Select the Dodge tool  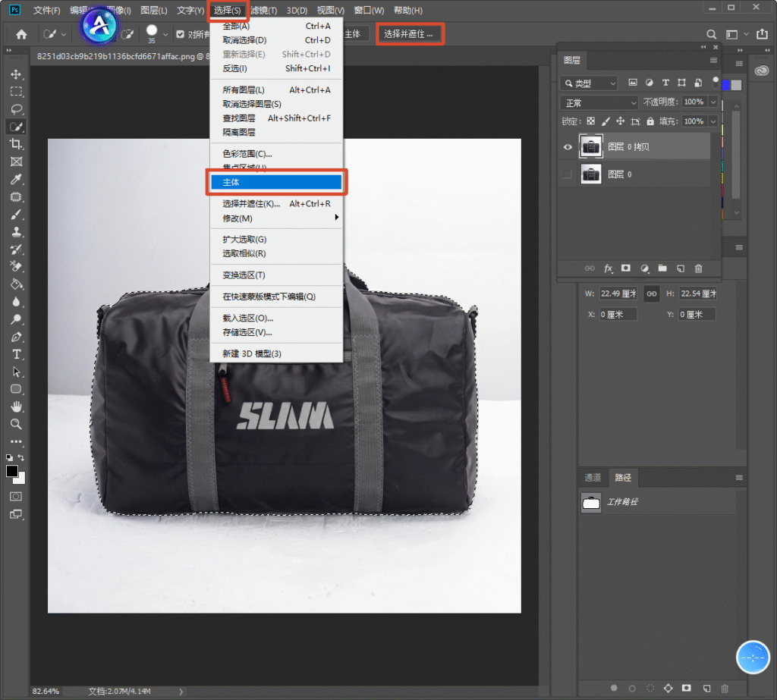pyautogui.click(x=16, y=319)
